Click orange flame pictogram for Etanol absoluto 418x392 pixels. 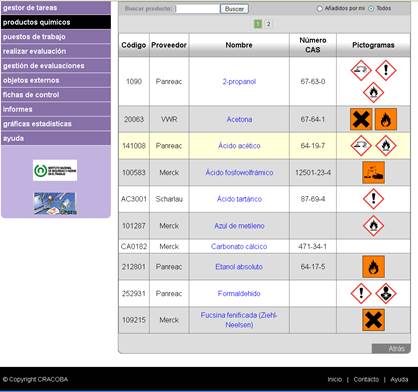(x=373, y=267)
